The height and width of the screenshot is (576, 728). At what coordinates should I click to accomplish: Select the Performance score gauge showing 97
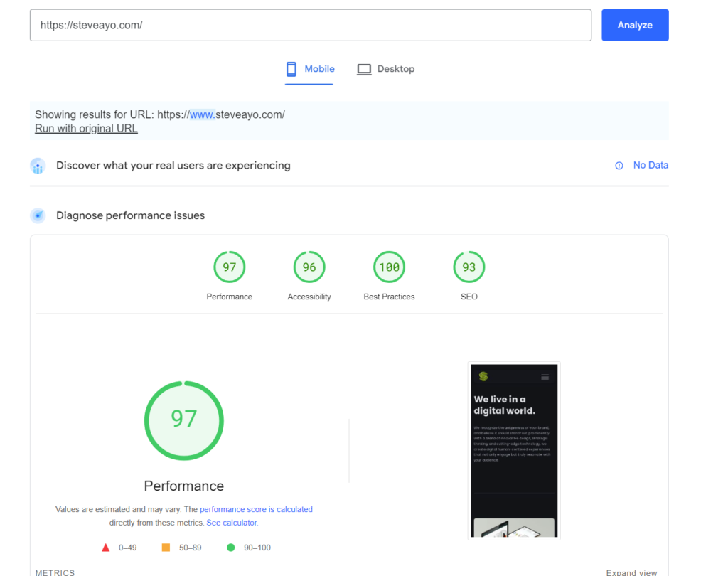(x=230, y=267)
